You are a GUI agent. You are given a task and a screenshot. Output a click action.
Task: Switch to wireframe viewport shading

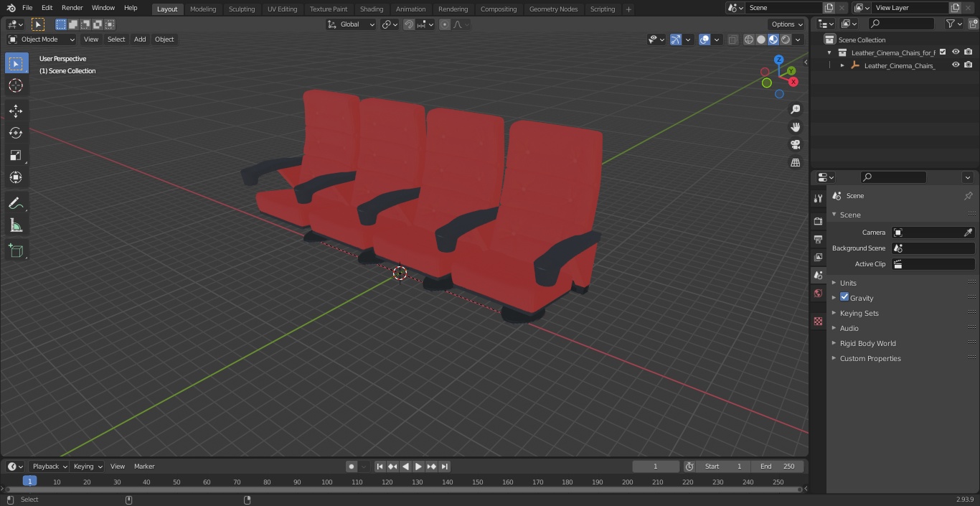coord(749,39)
